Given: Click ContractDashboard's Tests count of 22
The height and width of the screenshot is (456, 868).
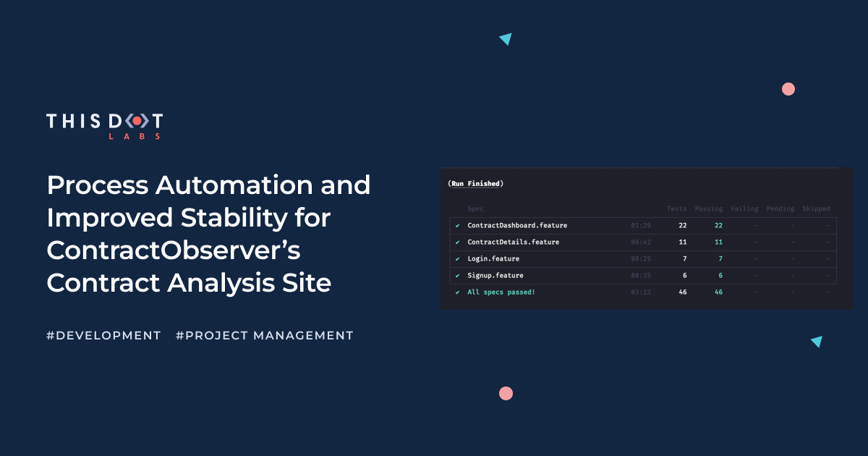Looking at the screenshot, I should click(683, 225).
